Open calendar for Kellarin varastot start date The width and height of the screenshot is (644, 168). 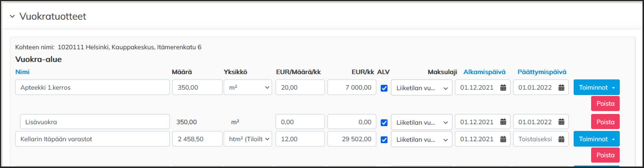[503, 139]
